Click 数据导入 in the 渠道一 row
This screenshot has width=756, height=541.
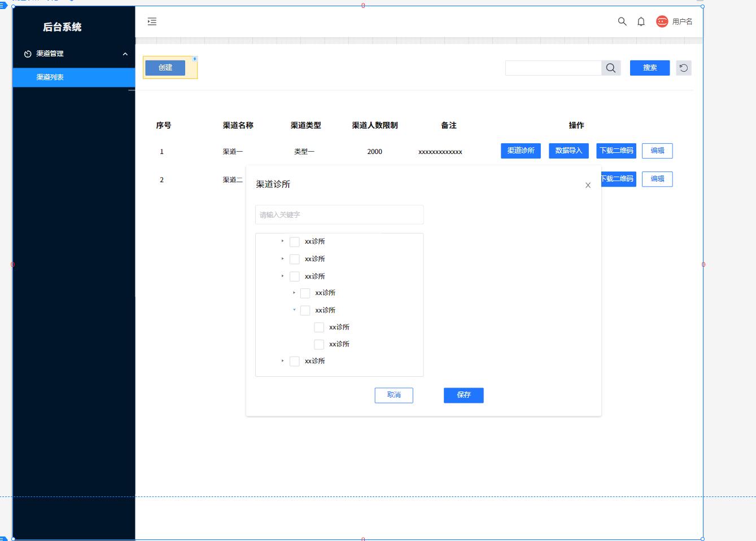tap(569, 151)
